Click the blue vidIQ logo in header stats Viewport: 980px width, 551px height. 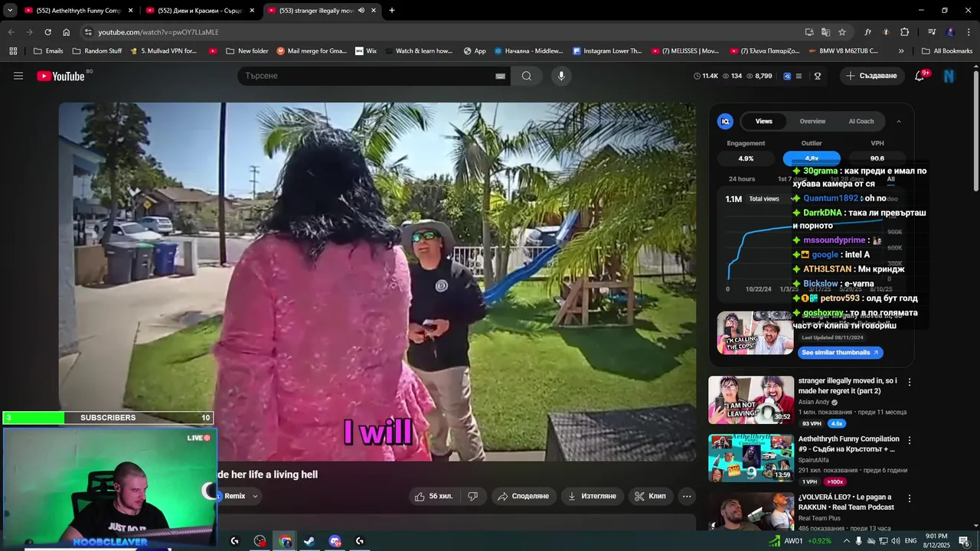click(x=786, y=76)
